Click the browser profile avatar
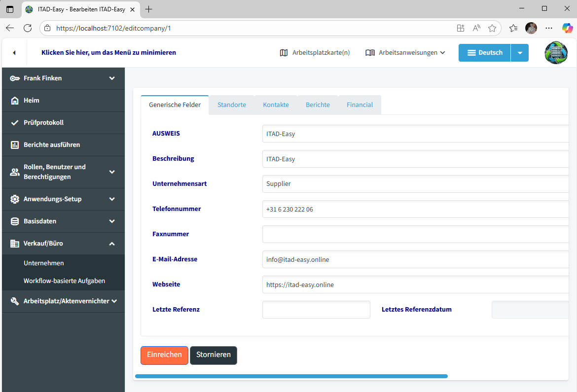Viewport: 577px width, 392px height. tap(531, 28)
